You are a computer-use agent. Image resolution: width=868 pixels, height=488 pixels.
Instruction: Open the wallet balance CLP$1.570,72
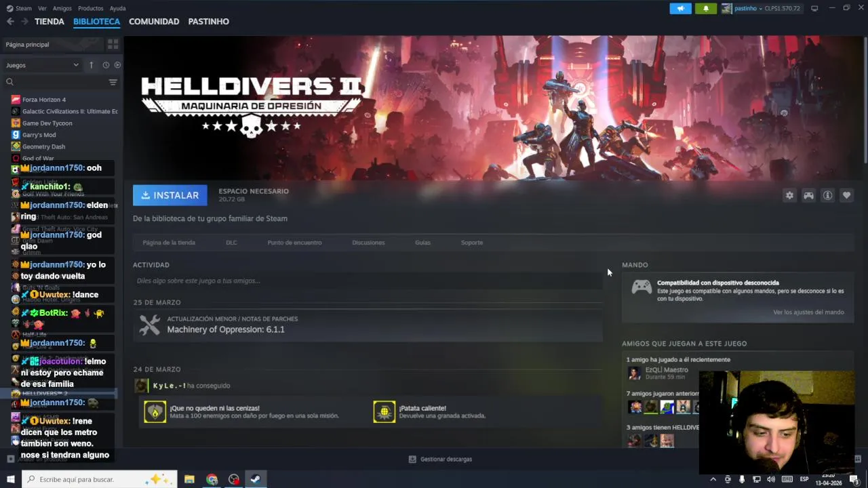[x=782, y=8]
